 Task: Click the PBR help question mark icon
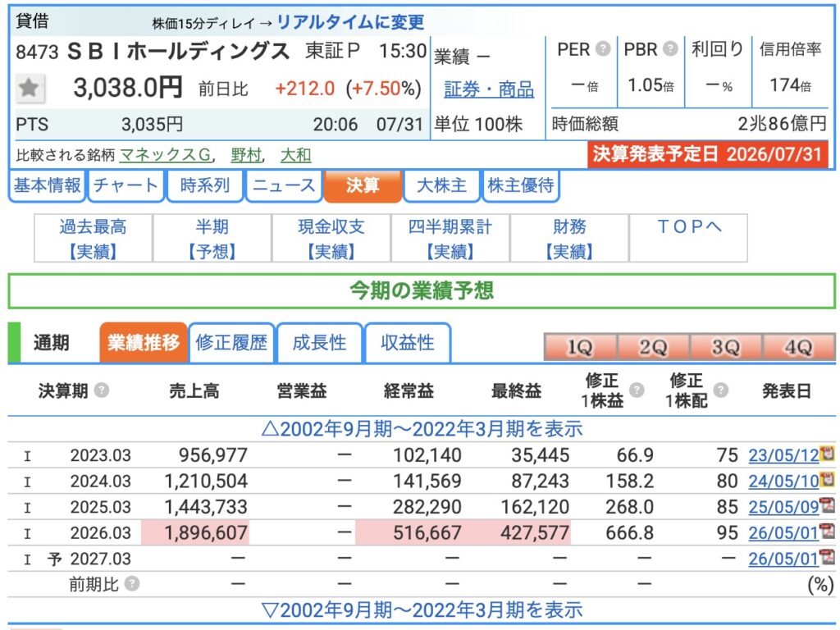point(669,49)
